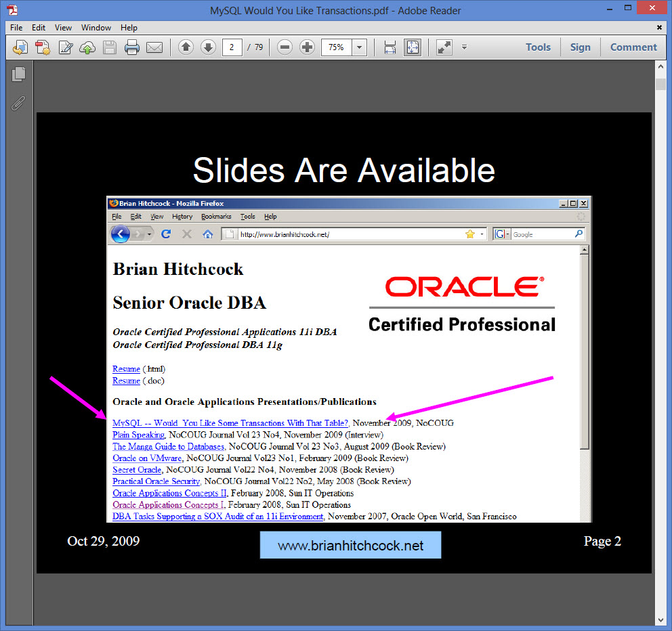Click the vertical scrollbar's up arrow
The width and height of the screenshot is (672, 631).
tap(660, 68)
